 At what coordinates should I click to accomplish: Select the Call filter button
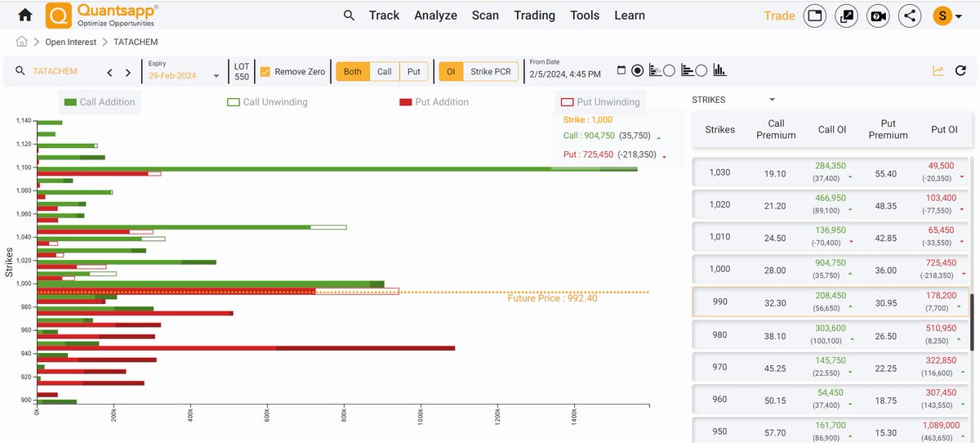385,72
